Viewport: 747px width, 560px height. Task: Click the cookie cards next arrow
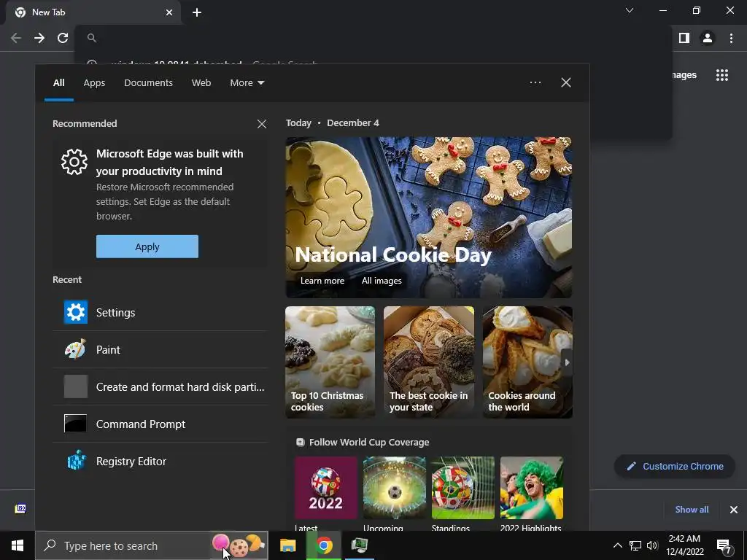point(566,362)
